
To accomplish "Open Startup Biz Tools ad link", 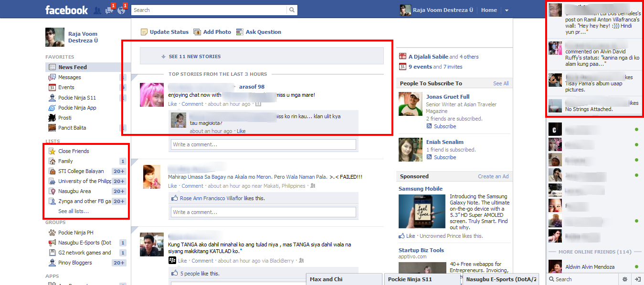I will point(421,250).
